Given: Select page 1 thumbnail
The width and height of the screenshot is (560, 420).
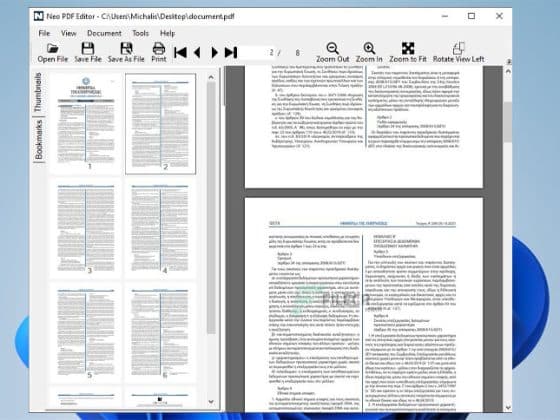Looking at the screenshot, I should click(86, 123).
